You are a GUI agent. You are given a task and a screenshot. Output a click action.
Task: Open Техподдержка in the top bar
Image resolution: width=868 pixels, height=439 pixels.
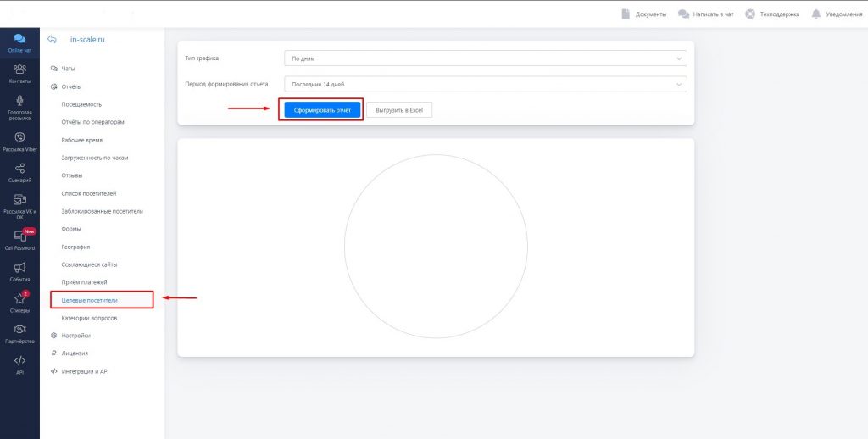tap(772, 14)
